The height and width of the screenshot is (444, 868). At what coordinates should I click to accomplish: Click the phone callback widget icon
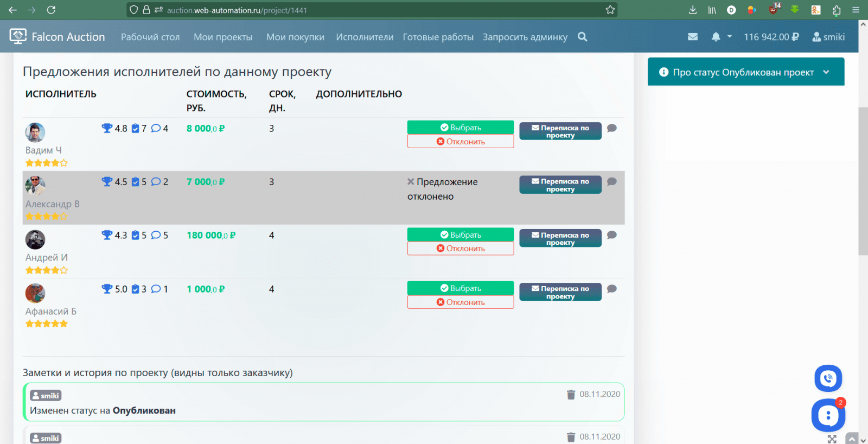click(x=828, y=378)
